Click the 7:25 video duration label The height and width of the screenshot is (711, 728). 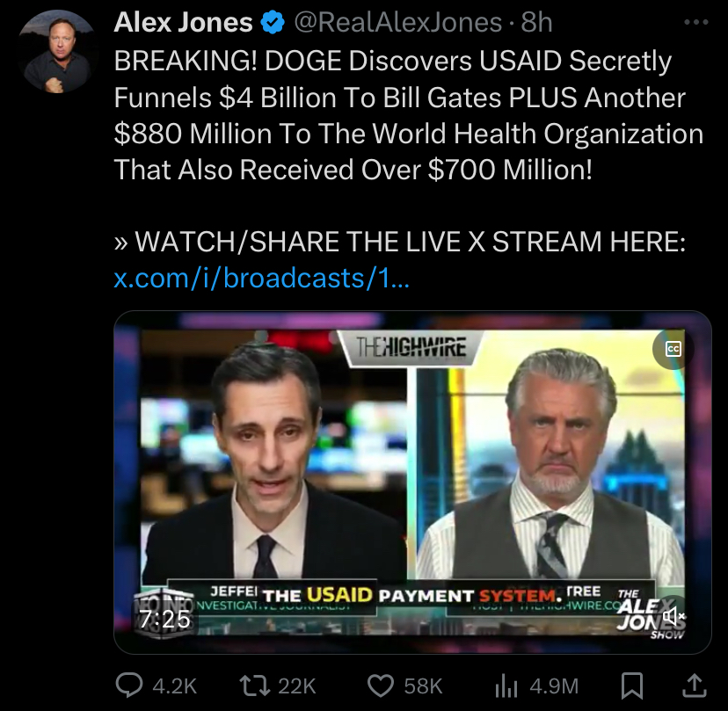click(164, 619)
